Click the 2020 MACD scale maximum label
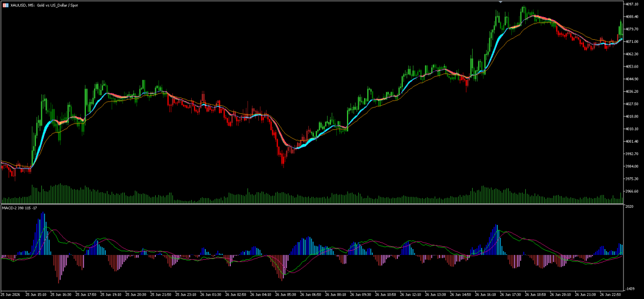The height and width of the screenshot is (299, 644). click(x=630, y=207)
